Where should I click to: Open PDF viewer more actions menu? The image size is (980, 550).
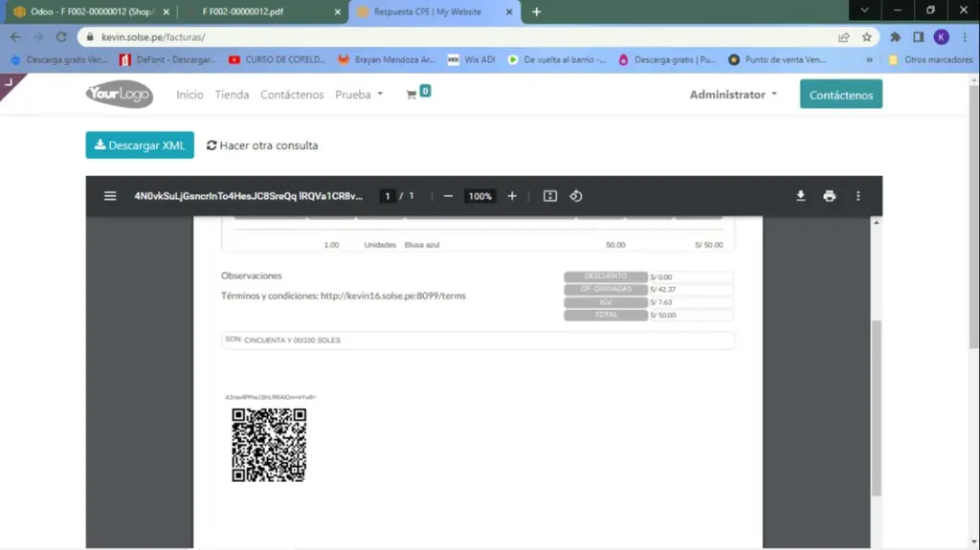(x=857, y=196)
